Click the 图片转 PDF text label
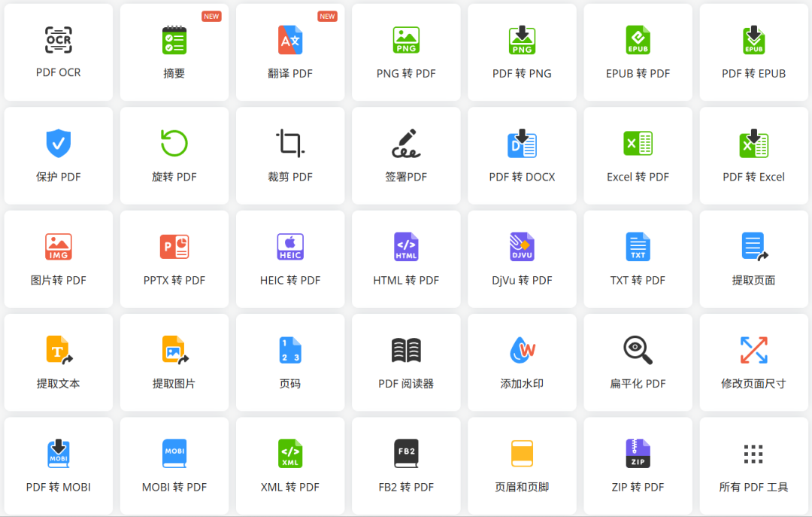Image resolution: width=812 pixels, height=517 pixels. click(59, 281)
